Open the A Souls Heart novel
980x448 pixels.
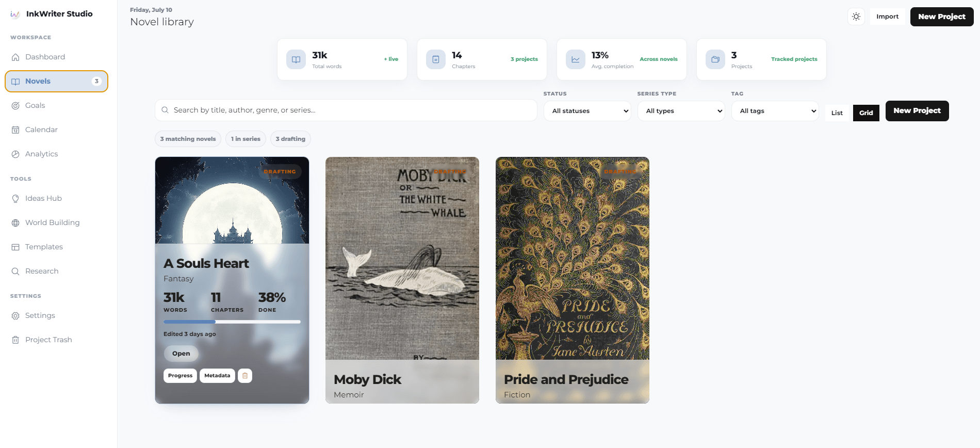[181, 354]
